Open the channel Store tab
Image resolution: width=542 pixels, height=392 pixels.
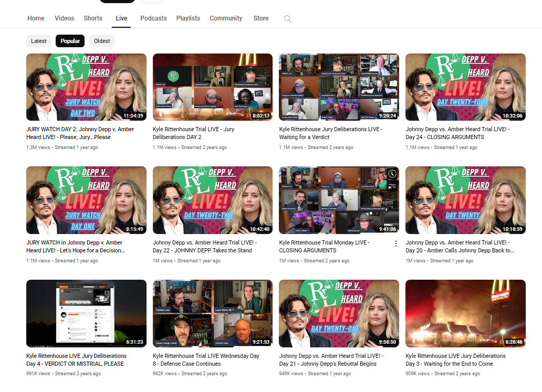coord(261,18)
